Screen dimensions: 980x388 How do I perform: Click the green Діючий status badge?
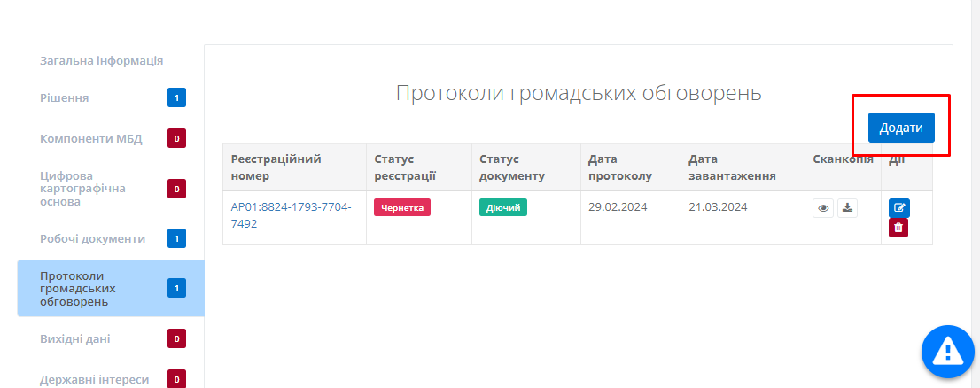pyautogui.click(x=502, y=208)
